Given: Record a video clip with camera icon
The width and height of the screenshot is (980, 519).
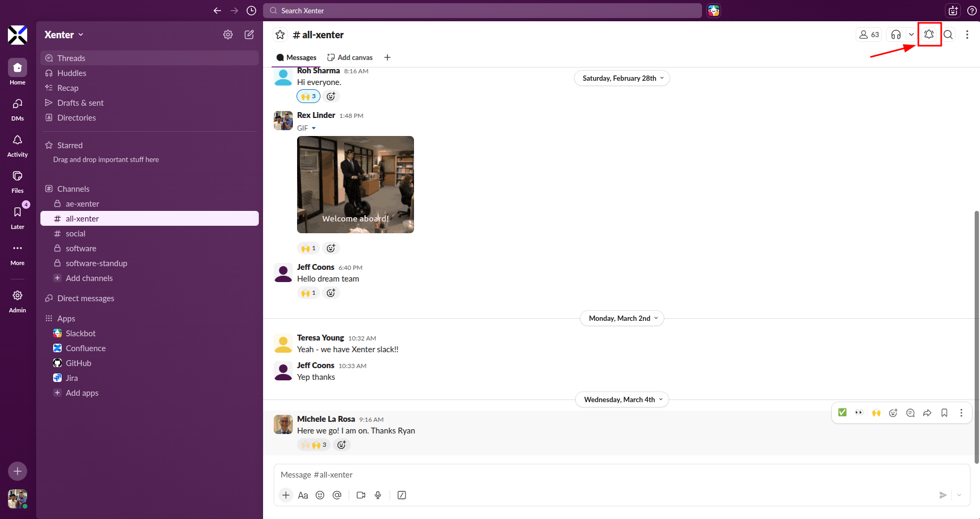Looking at the screenshot, I should 361,495.
